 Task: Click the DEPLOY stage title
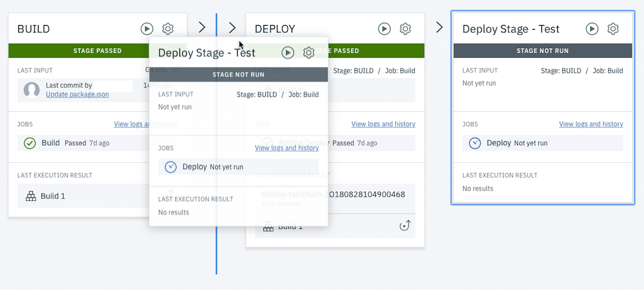(275, 29)
